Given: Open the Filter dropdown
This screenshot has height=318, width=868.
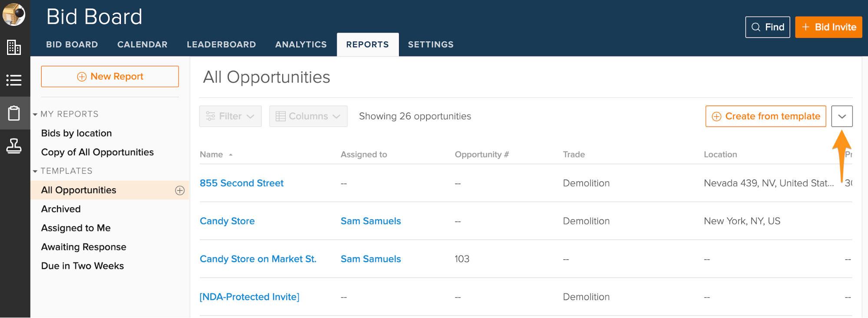Looking at the screenshot, I should tap(230, 116).
